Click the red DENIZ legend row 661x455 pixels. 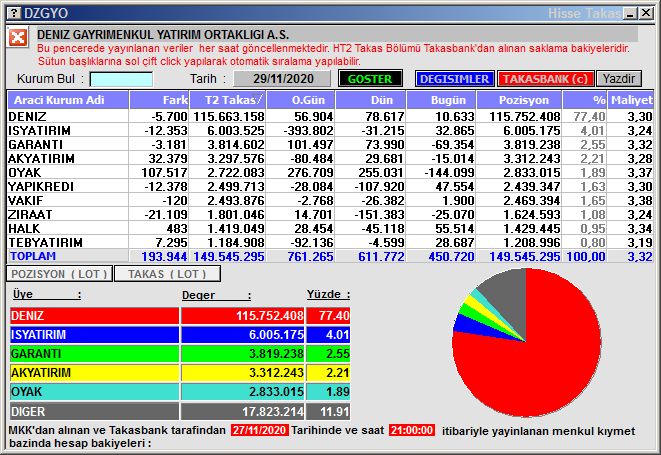click(180, 315)
